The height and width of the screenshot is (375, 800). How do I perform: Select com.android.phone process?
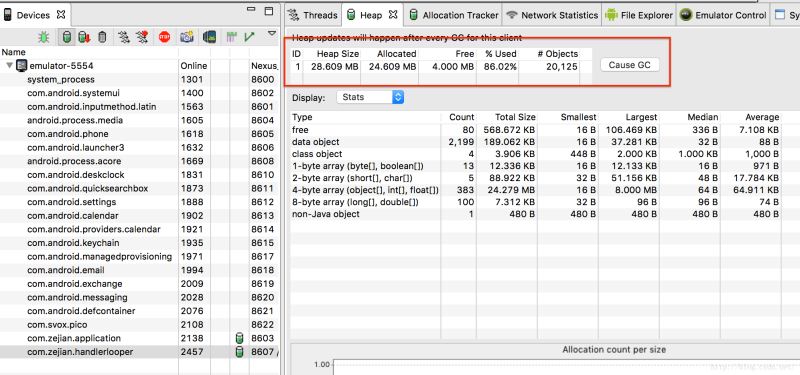point(140,134)
